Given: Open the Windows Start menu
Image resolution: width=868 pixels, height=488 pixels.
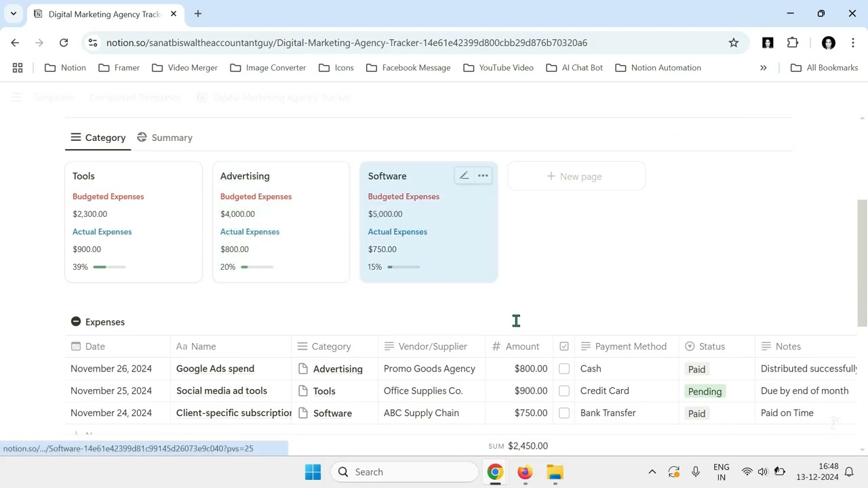Looking at the screenshot, I should (313, 472).
